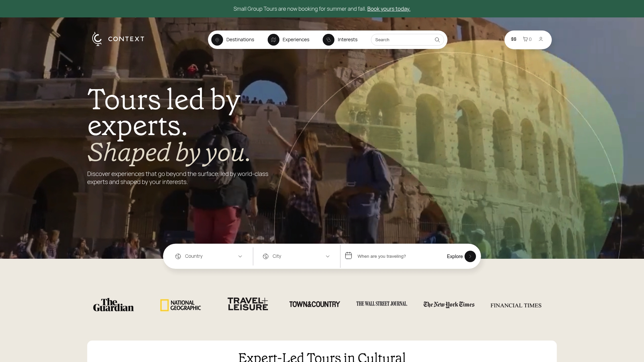Click the National Geographic logo
Image resolution: width=644 pixels, height=362 pixels.
(x=180, y=305)
